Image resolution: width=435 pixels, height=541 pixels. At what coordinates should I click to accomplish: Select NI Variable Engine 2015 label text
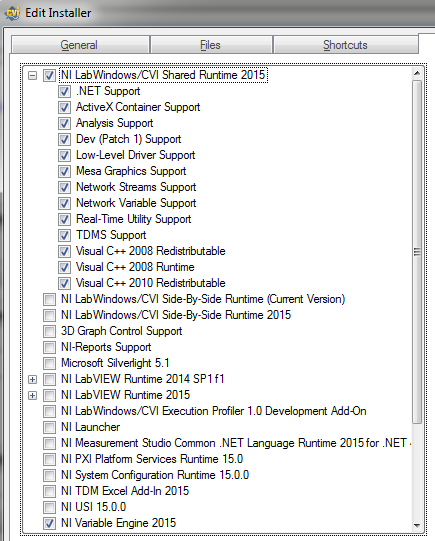(119, 523)
